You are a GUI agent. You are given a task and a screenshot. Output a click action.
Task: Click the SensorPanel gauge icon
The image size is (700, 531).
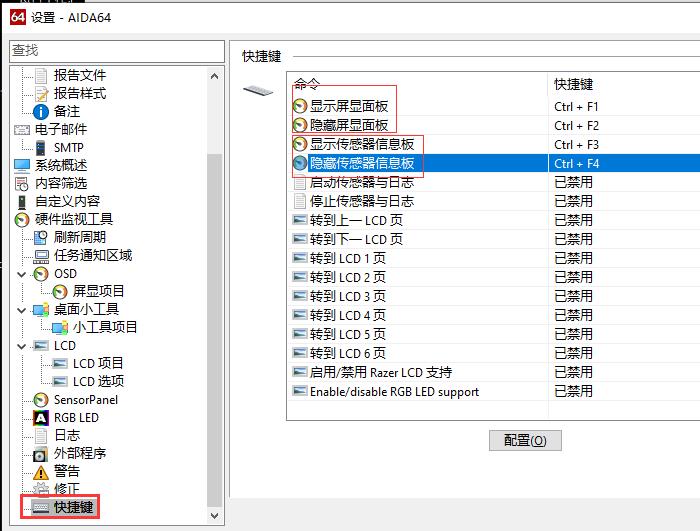[x=41, y=400]
